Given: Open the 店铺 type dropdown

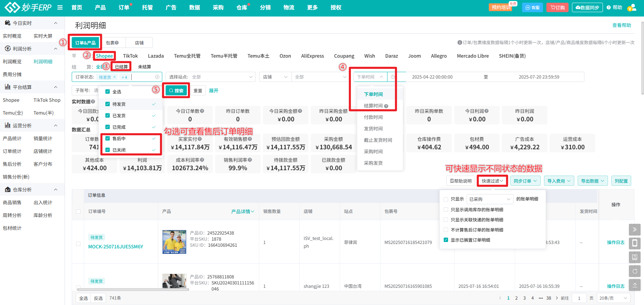Looking at the screenshot, I should pos(275,77).
